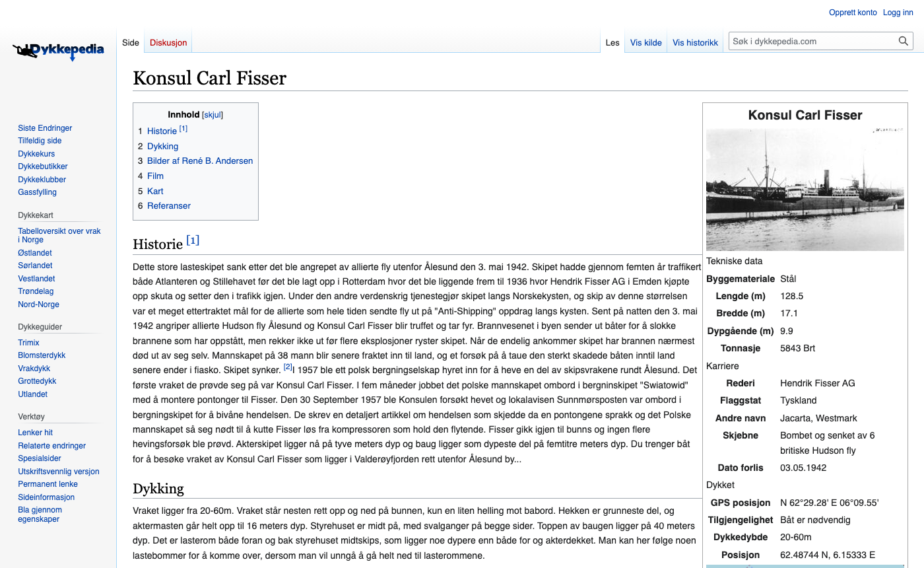Image resolution: width=924 pixels, height=568 pixels.
Task: Open the Utlandet guide link
Action: 33,394
